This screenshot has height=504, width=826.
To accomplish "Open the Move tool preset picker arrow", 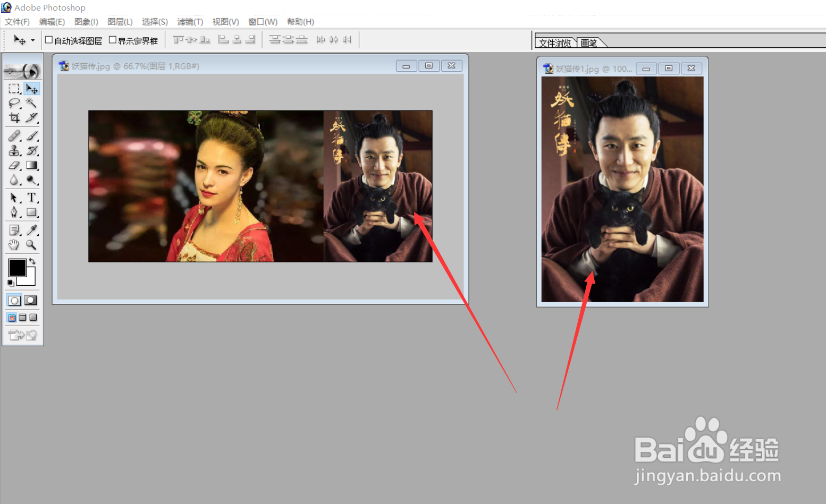I will coord(33,40).
